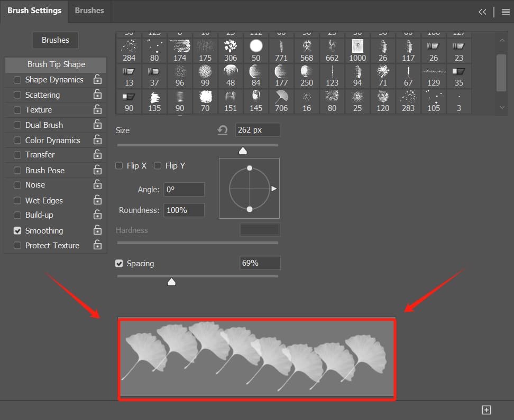Image resolution: width=514 pixels, height=420 pixels.
Task: Collapse the panel with double chevron arrows
Action: tap(482, 12)
